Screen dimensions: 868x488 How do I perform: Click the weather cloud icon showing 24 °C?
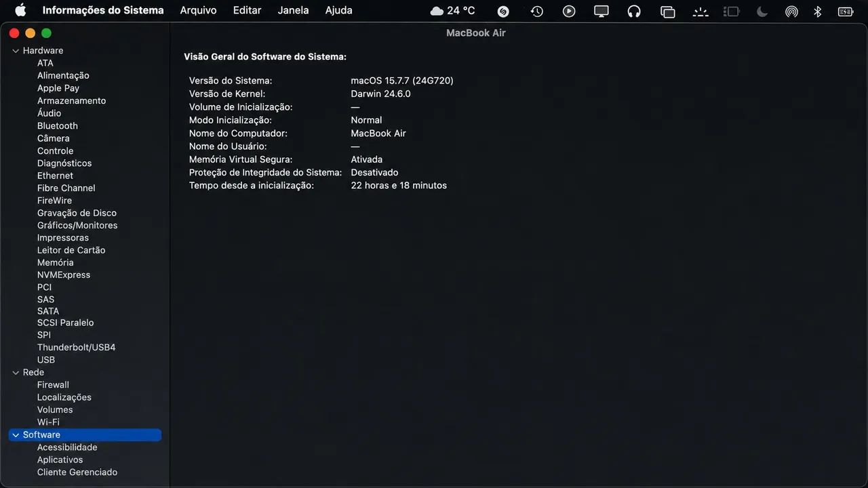tap(437, 11)
